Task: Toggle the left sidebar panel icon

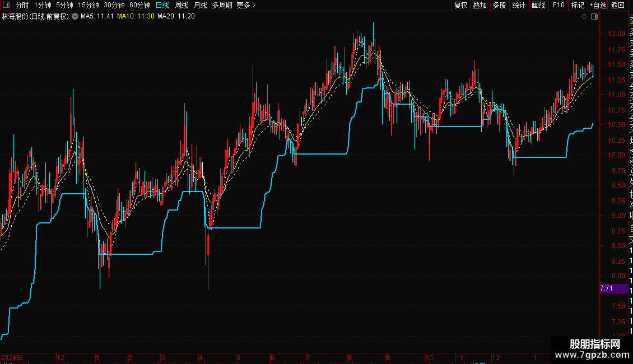Action: [6, 5]
